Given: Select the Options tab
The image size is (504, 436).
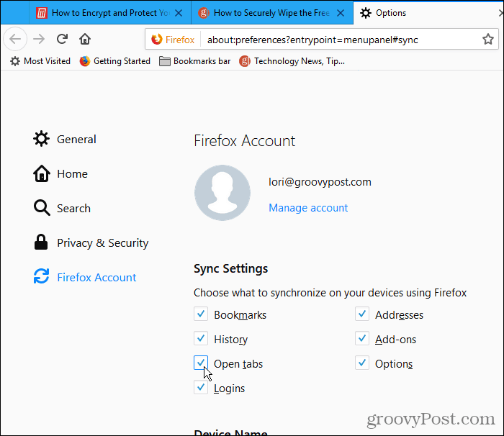Looking at the screenshot, I should click(428, 13).
